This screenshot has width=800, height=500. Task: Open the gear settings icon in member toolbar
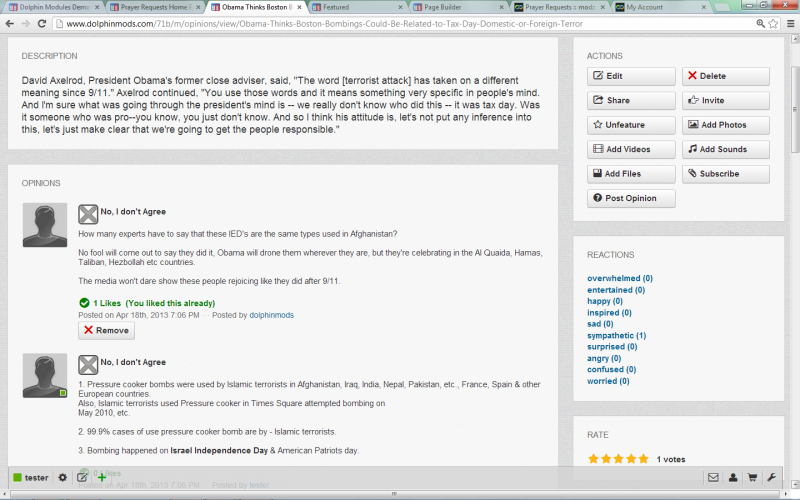[x=62, y=478]
